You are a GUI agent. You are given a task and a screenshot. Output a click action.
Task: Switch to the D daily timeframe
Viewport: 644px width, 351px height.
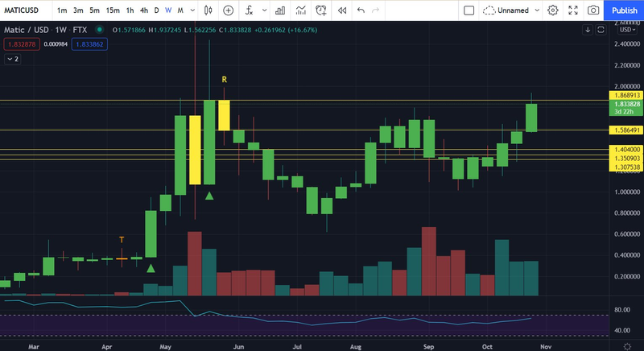[x=156, y=10]
